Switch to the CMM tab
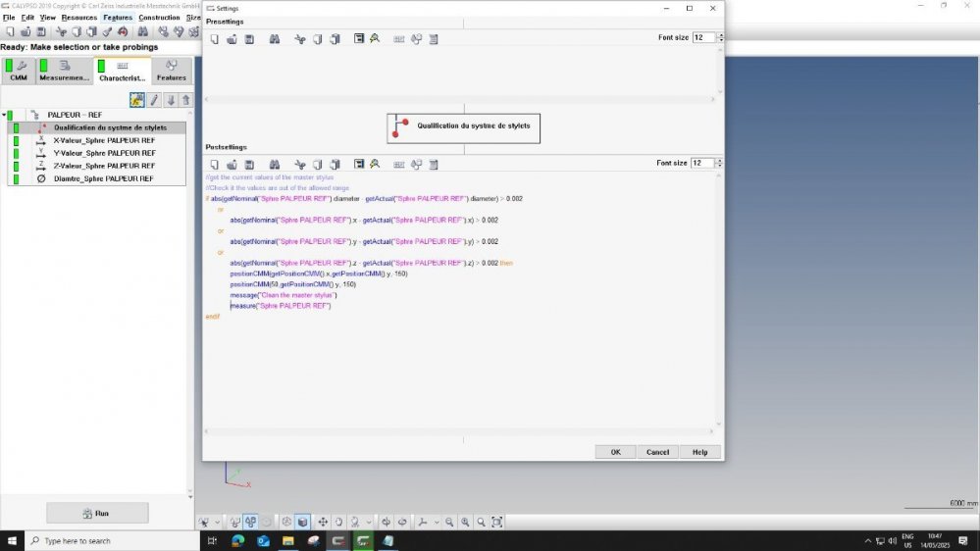980x551 pixels. pyautogui.click(x=18, y=72)
